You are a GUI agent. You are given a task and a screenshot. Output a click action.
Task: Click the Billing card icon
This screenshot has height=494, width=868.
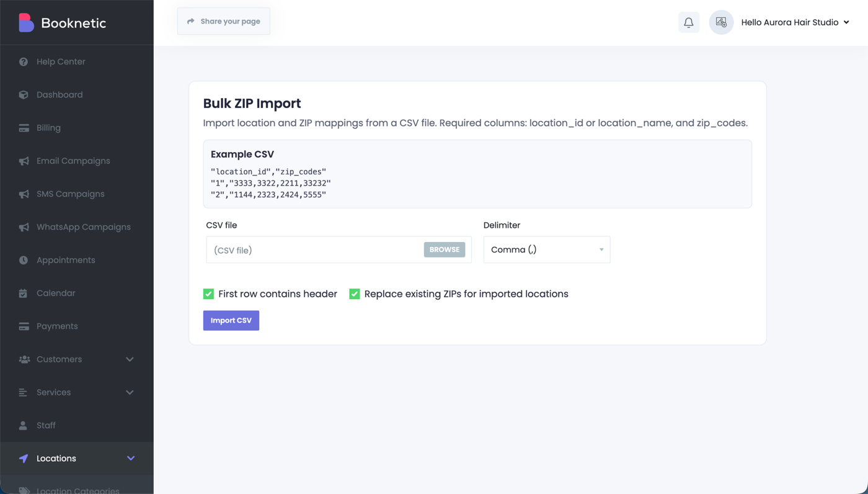click(24, 128)
